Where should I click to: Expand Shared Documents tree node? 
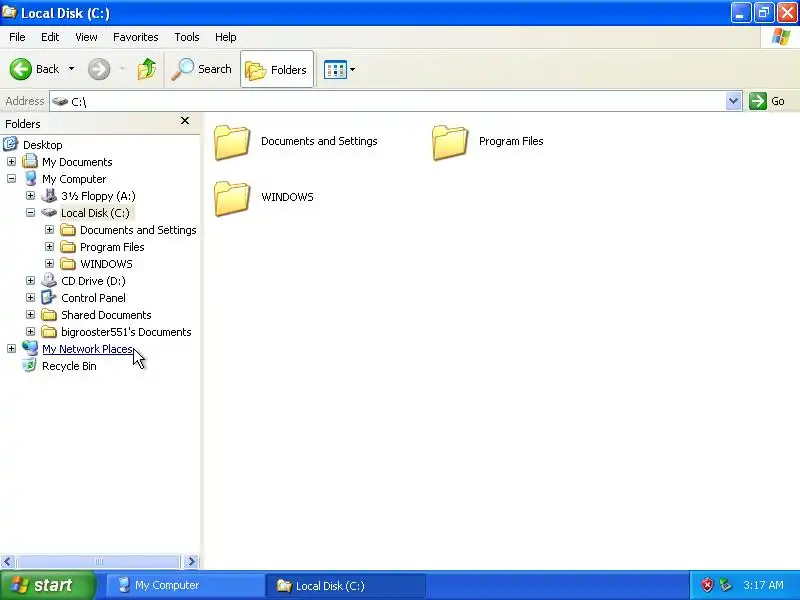pyautogui.click(x=30, y=314)
